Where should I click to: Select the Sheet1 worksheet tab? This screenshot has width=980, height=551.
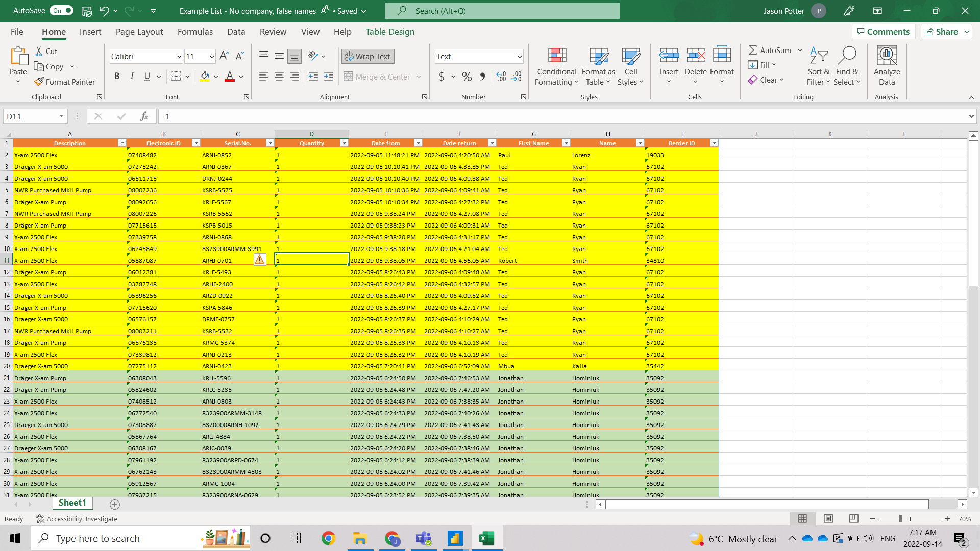72,503
